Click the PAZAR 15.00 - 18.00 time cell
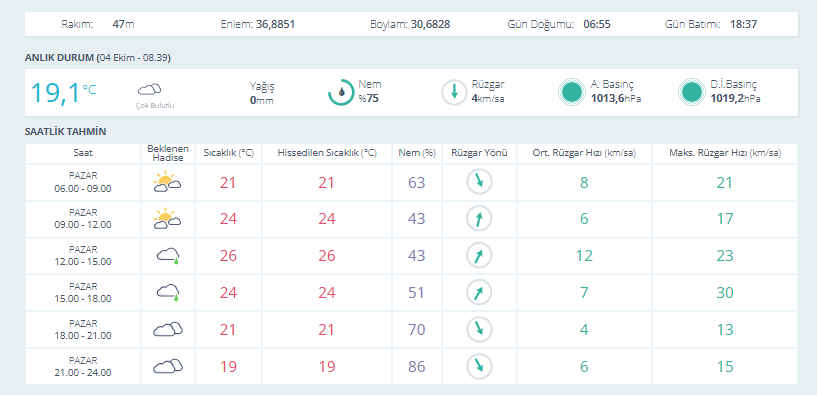This screenshot has height=395, width=817. point(83,293)
